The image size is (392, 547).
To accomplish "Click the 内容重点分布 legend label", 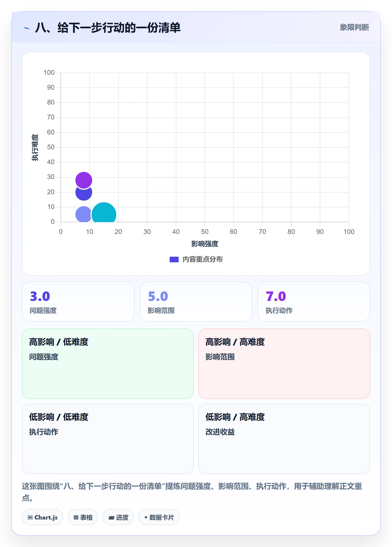I will pos(203,259).
